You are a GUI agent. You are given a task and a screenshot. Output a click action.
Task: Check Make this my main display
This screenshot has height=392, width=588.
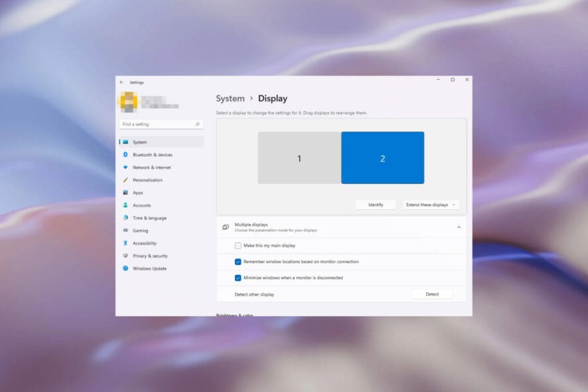click(238, 246)
